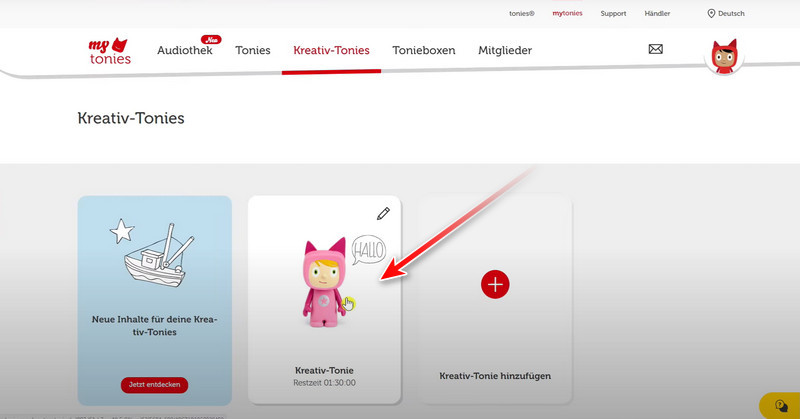Click the Neu badge on Audiothek
Screen dimensions: 800x419
211,40
